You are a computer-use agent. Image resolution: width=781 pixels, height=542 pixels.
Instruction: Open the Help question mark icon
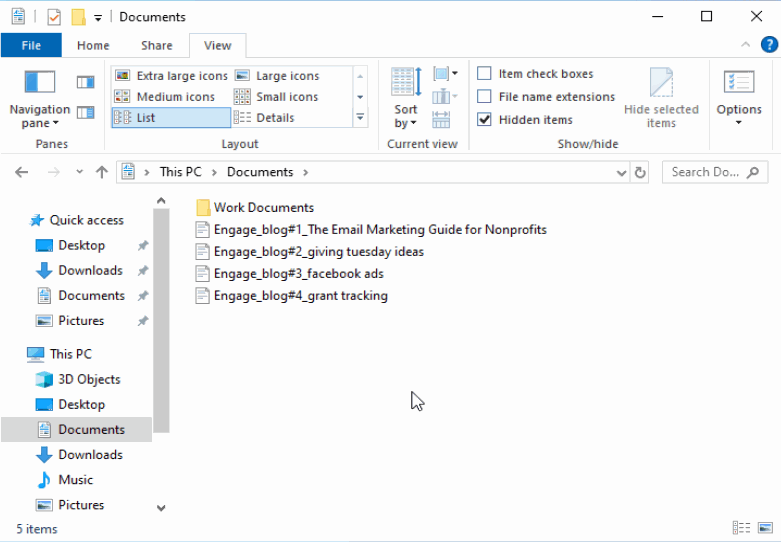point(768,44)
